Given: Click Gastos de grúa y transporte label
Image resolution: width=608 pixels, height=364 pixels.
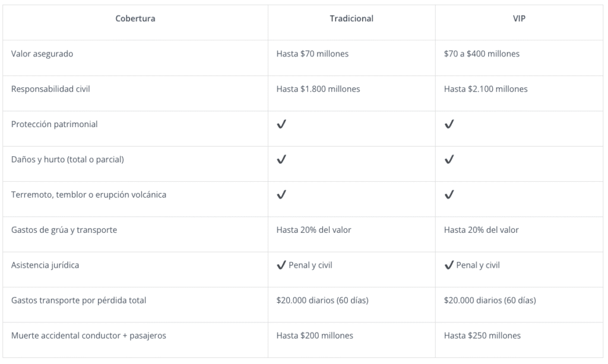Looking at the screenshot, I should [64, 230].
